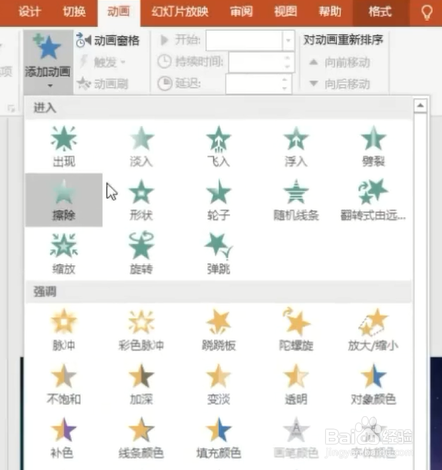Switch to the 格式 ribbon tab
The image size is (442, 470).
click(380, 12)
